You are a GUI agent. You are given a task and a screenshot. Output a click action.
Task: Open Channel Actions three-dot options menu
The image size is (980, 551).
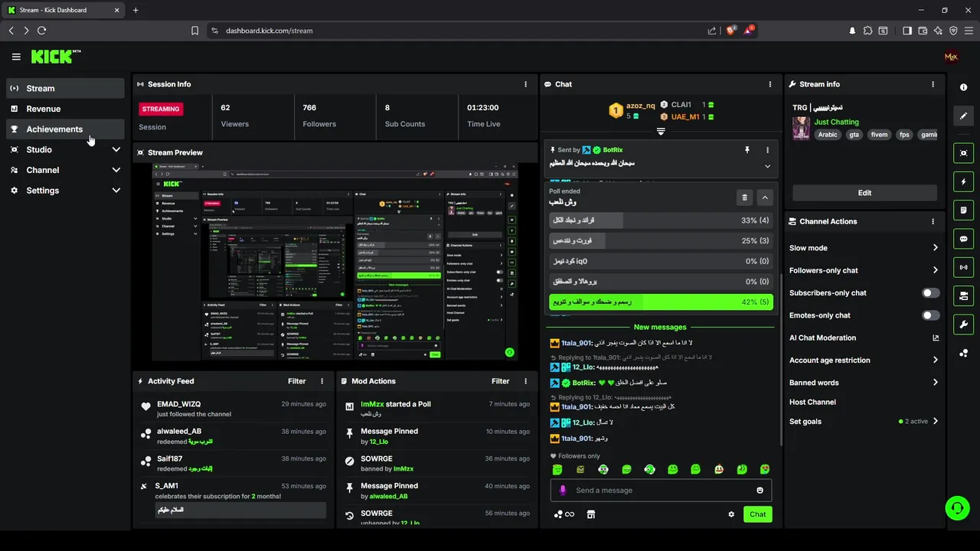933,221
